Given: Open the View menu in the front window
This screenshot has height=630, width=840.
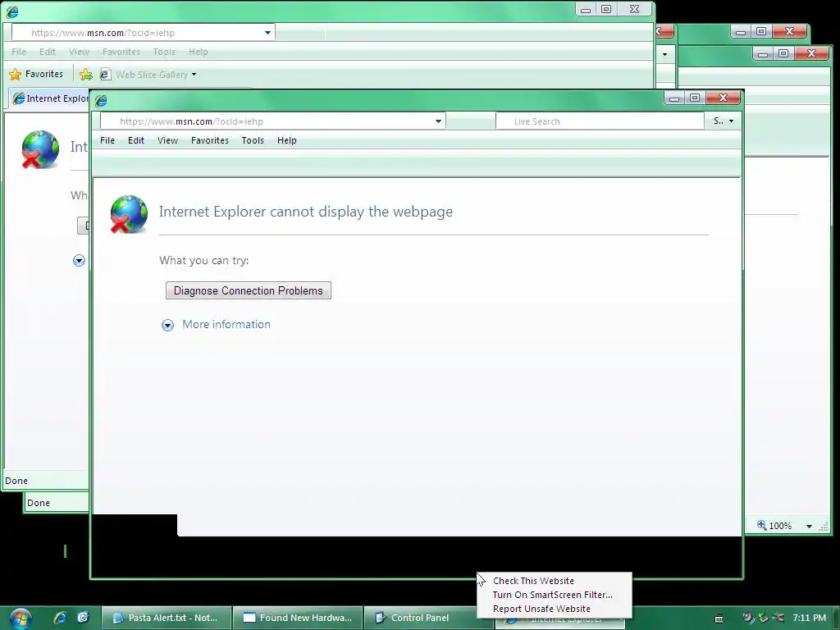Looking at the screenshot, I should coord(167,140).
